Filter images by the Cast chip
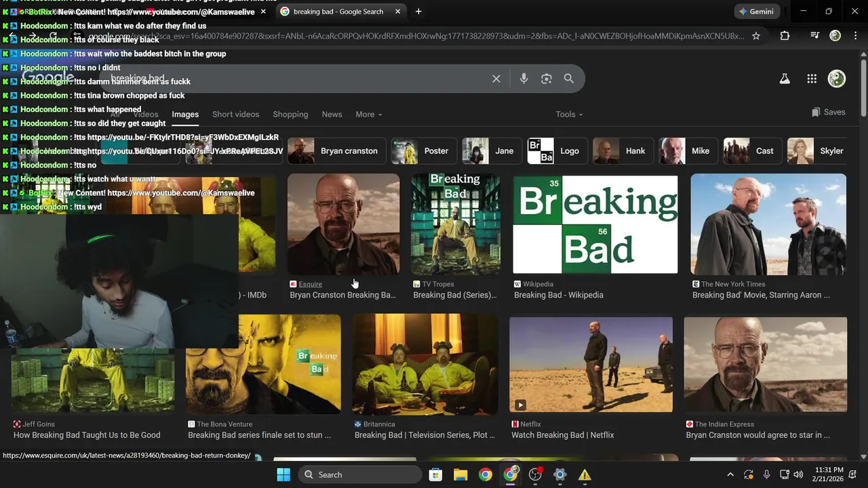This screenshot has height=488, width=868. pyautogui.click(x=753, y=151)
